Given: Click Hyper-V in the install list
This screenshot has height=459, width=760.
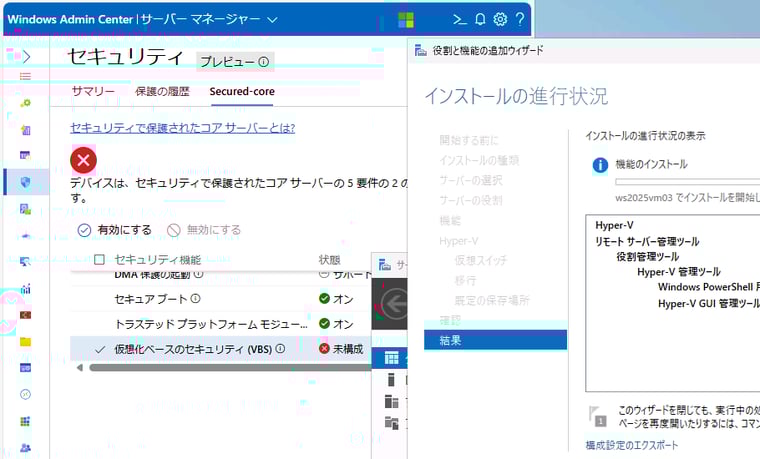Looking at the screenshot, I should point(614,225).
